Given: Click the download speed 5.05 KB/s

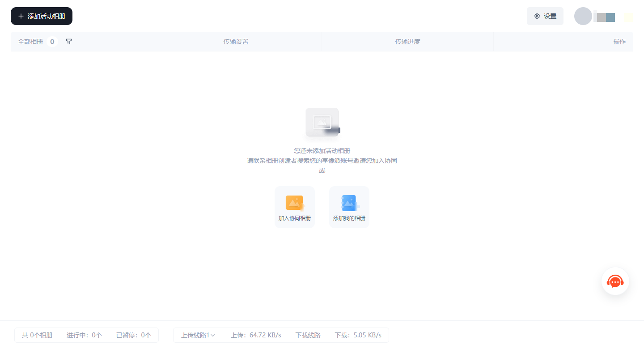Looking at the screenshot, I should tap(367, 335).
